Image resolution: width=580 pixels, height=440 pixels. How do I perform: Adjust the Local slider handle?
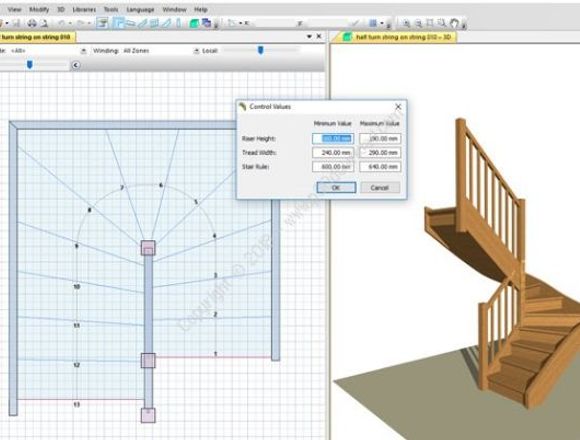(x=260, y=50)
